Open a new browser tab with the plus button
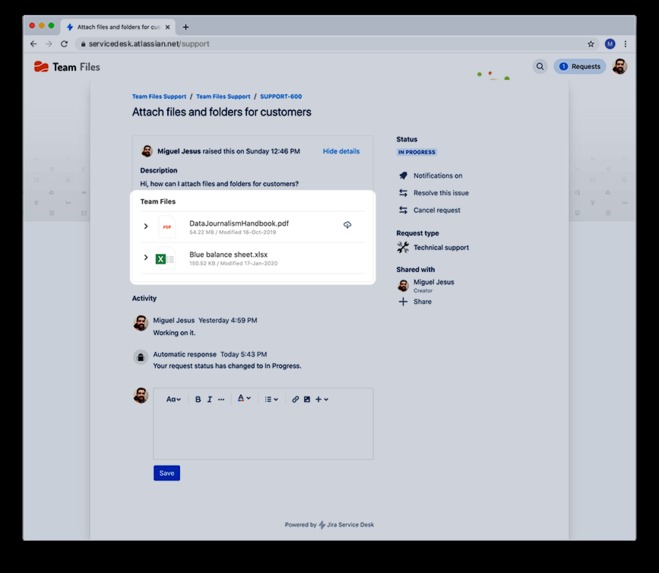Screen dimensions: 659x573 [x=185, y=27]
